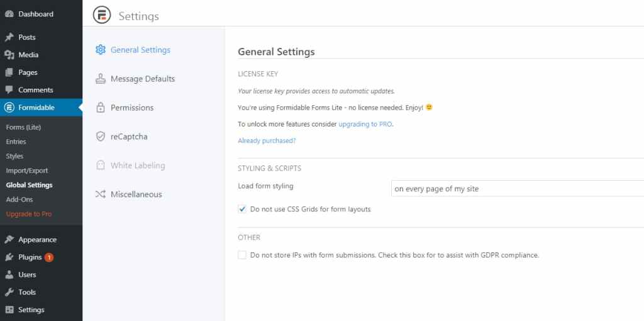Open Global Settings in Formidable submenu
Viewport: 644px width, 321px height.
pyautogui.click(x=29, y=185)
